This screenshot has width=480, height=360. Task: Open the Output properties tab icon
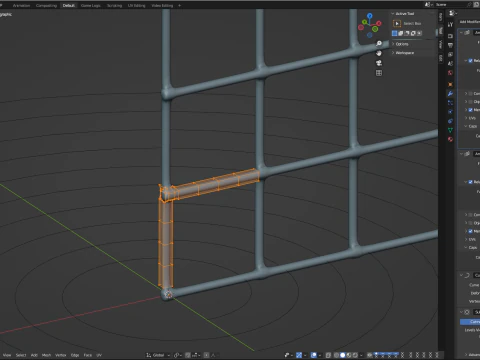(450, 45)
